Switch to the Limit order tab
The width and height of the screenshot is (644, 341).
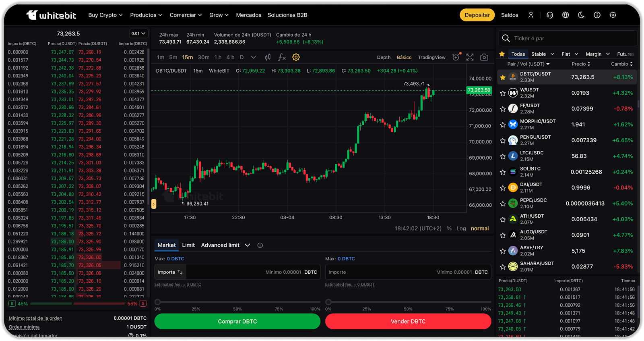point(188,245)
